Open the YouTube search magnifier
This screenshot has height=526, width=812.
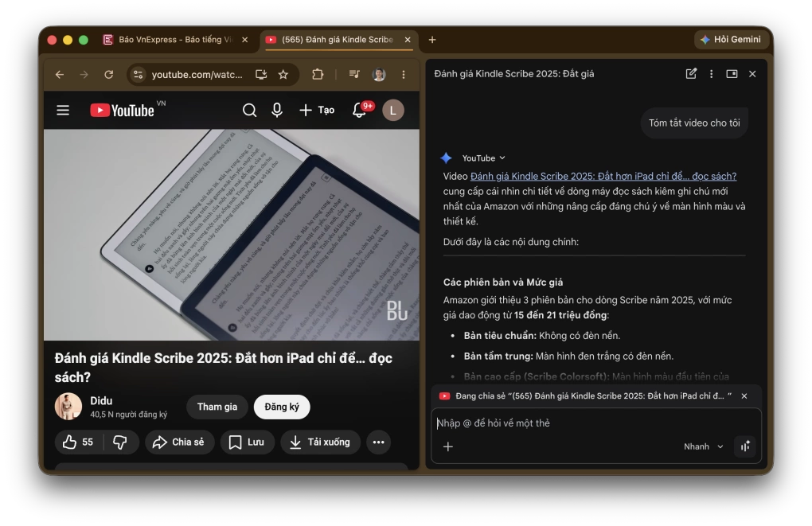point(249,110)
